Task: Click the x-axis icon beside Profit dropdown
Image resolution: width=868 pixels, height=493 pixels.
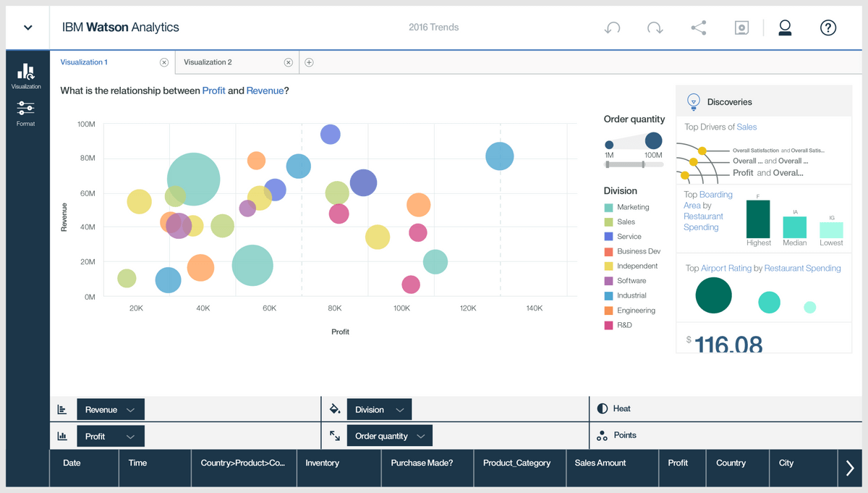Action: [62, 436]
